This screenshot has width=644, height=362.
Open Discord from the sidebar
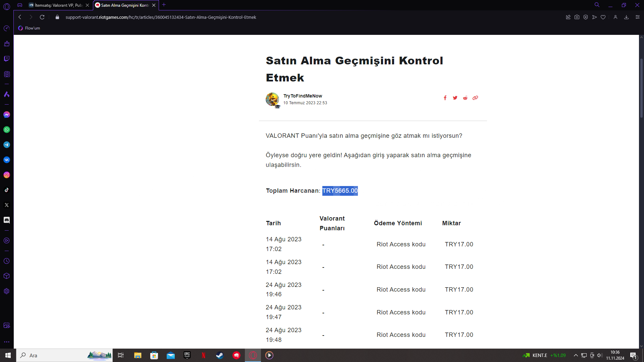[7, 220]
